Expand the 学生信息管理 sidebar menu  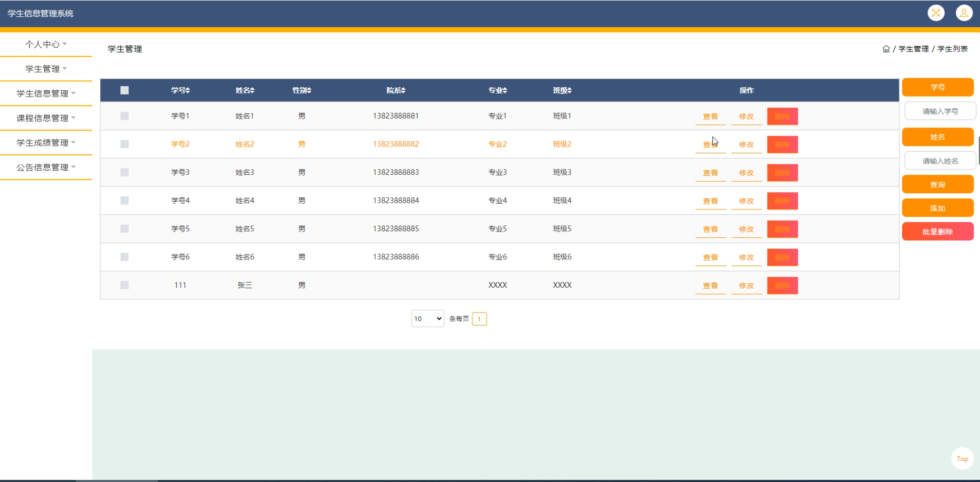click(46, 93)
